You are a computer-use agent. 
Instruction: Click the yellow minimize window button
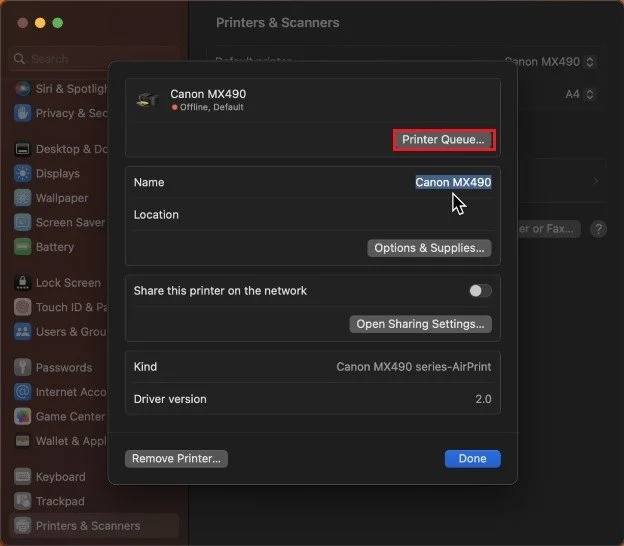point(40,23)
